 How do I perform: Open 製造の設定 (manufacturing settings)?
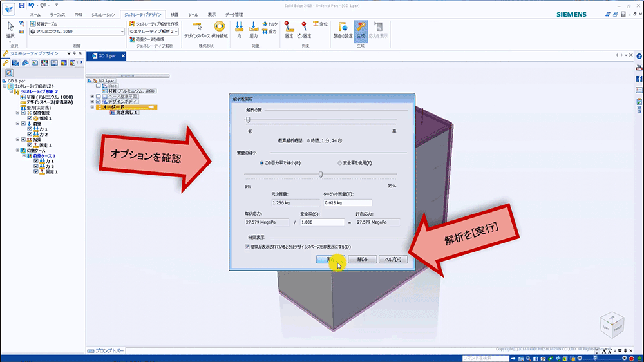(x=343, y=30)
